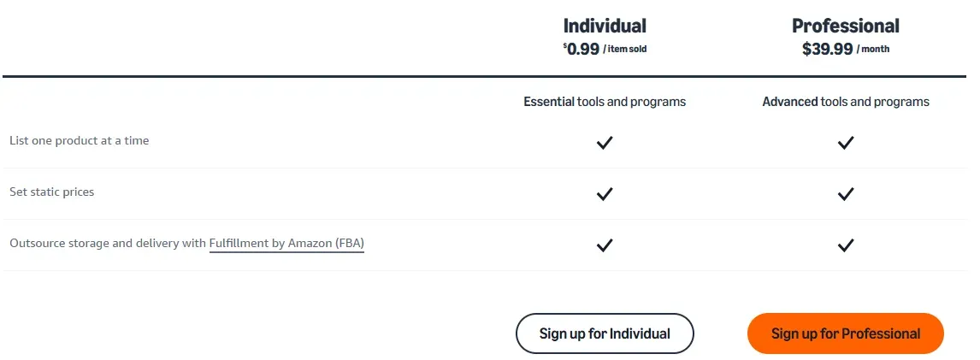
Task: Open the Fulfillment by Amazon (FBA) link
Action: [286, 244]
